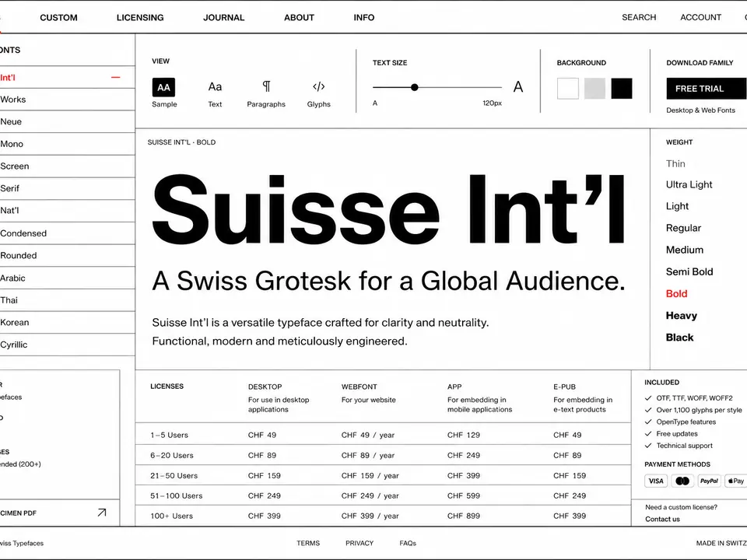Choose the grey background swatch
Screen dimensions: 747x560
(x=594, y=89)
